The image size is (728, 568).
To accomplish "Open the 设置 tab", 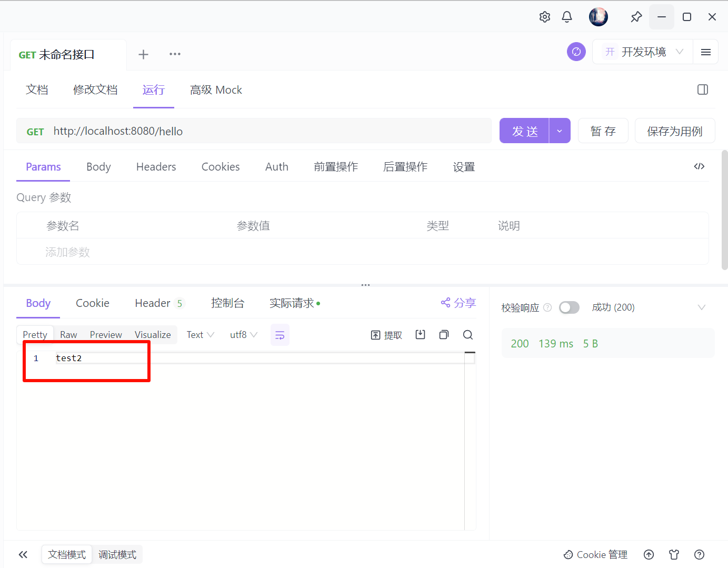I will [464, 167].
